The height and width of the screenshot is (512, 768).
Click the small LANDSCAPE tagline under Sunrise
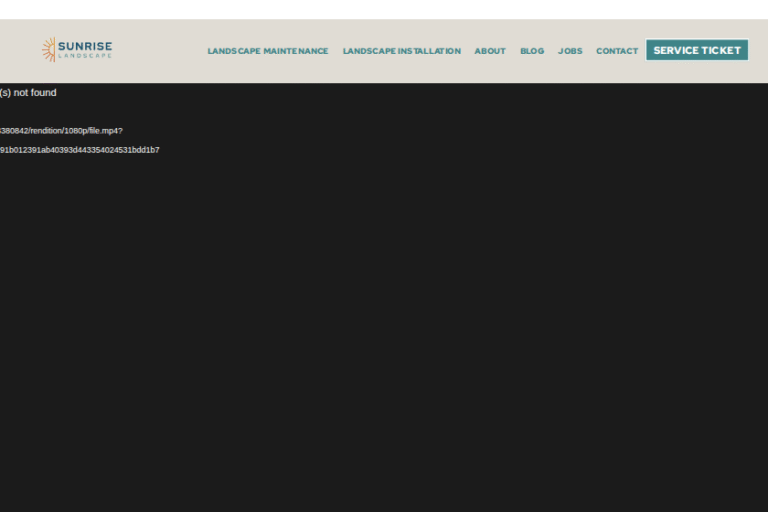click(x=85, y=56)
